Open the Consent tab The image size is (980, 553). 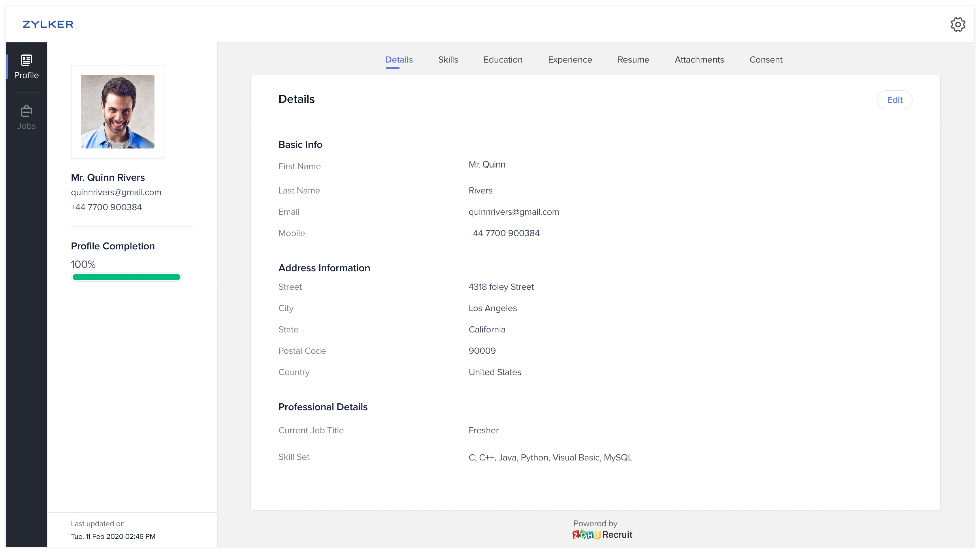coord(766,60)
